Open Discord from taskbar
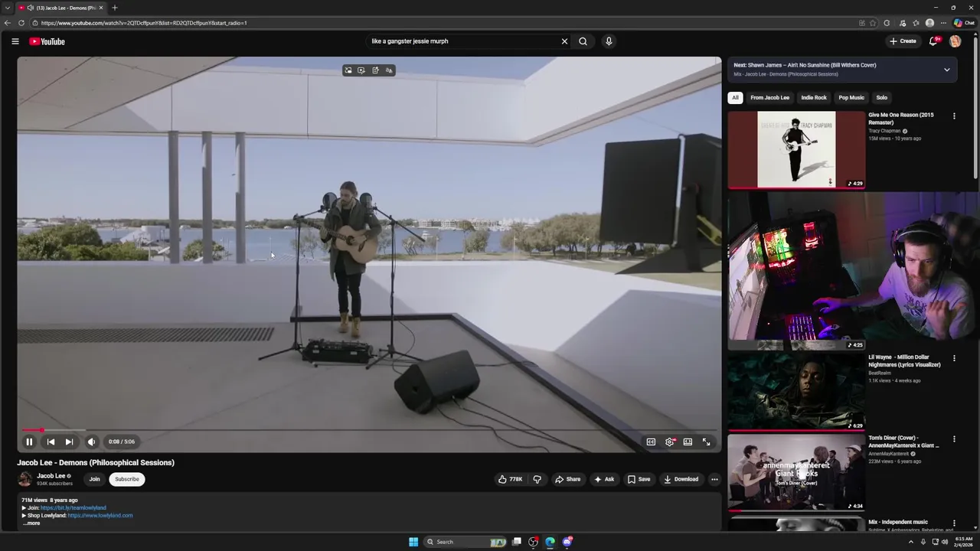Viewport: 980px width, 551px height. [567, 542]
